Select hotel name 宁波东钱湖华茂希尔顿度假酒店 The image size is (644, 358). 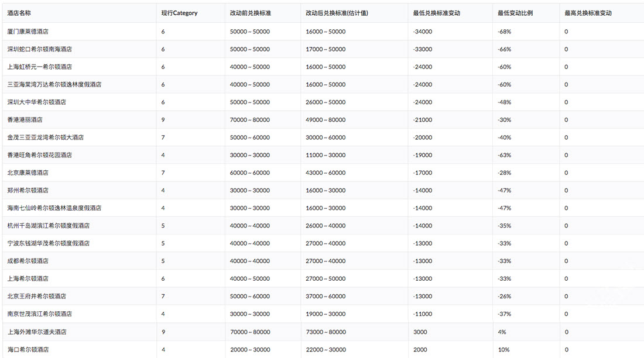[x=49, y=243]
